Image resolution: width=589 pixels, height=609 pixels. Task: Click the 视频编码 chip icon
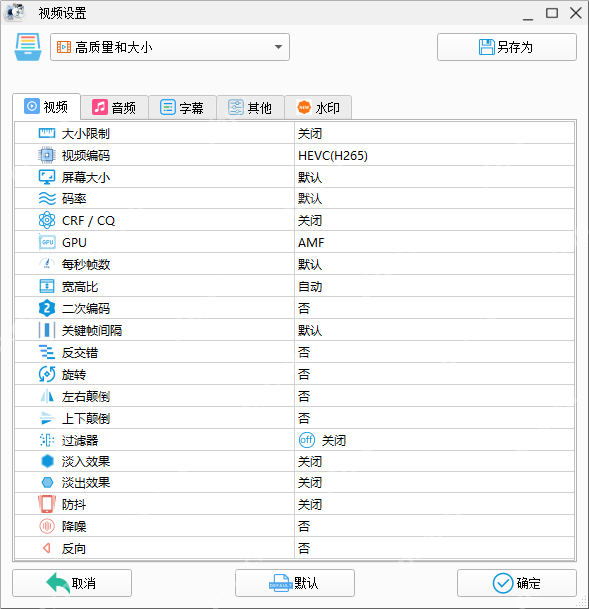(x=47, y=155)
